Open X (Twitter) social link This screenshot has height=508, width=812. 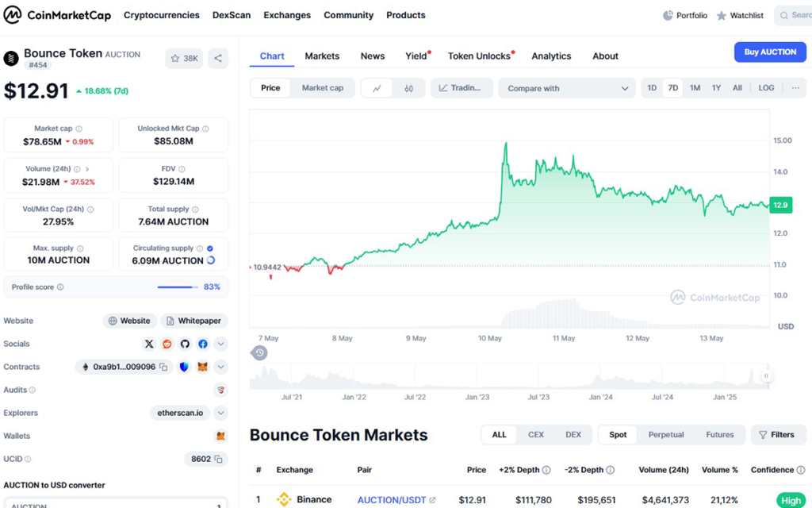[149, 344]
